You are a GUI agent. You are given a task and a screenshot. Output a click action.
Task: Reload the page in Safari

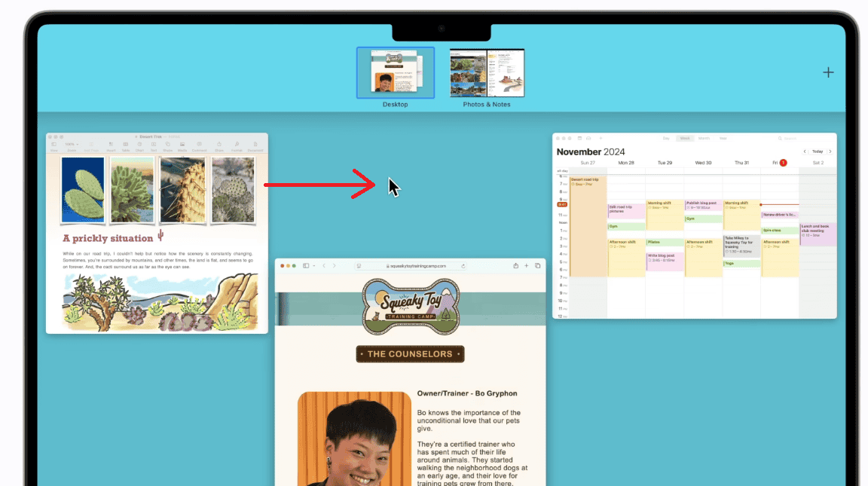pos(463,266)
